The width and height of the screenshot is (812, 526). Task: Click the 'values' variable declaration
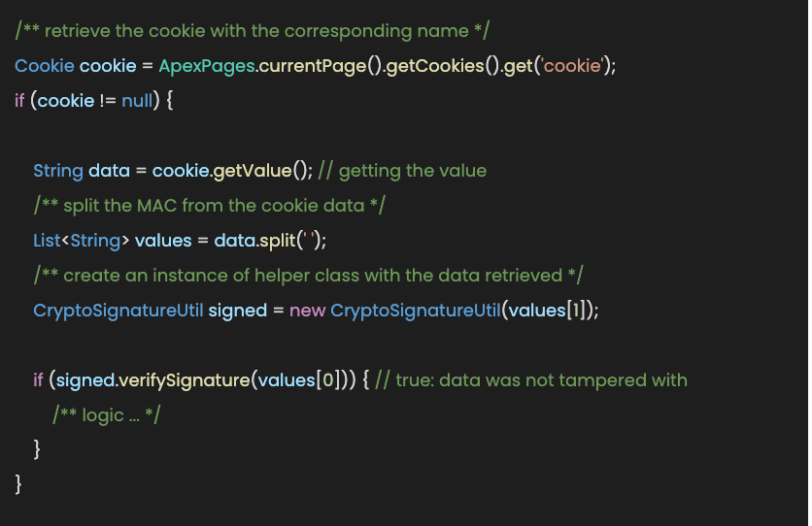pos(163,241)
